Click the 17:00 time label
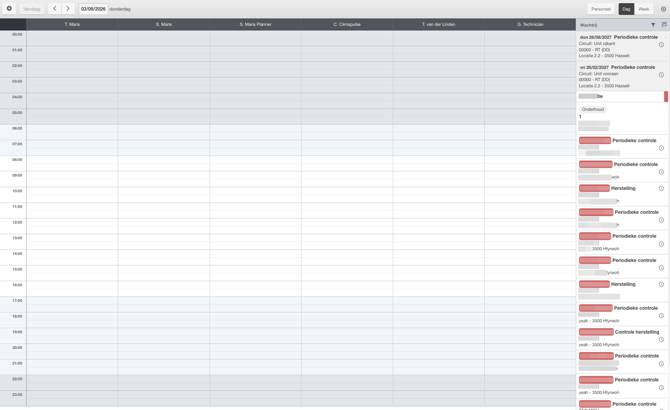Viewport: 670px width, 410px height. click(x=17, y=301)
